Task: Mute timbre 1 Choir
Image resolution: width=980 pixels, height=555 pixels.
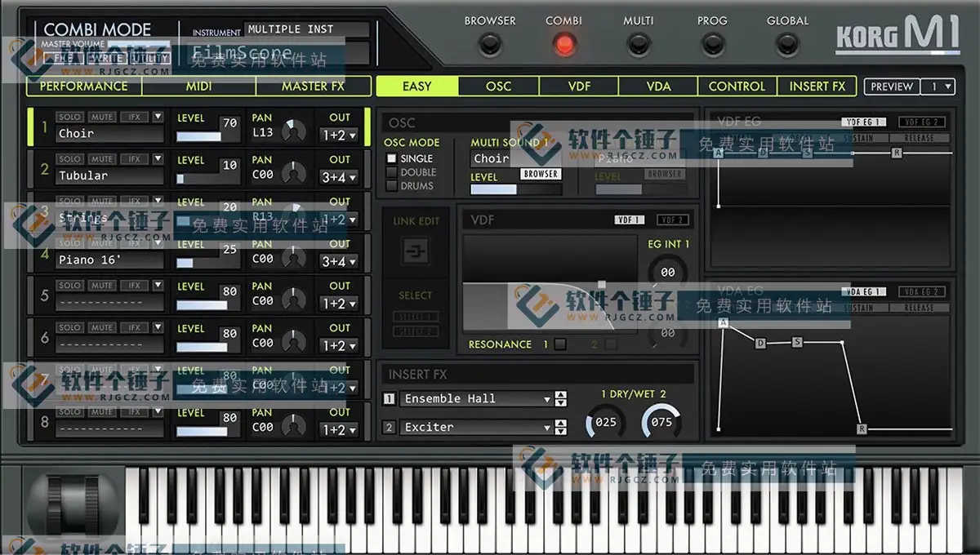Action: pos(102,117)
